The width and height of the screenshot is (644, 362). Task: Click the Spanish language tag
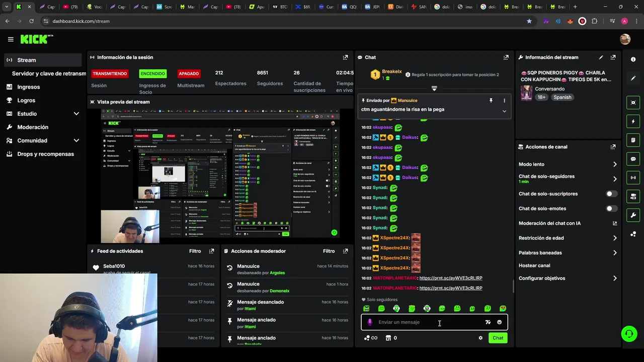(562, 98)
